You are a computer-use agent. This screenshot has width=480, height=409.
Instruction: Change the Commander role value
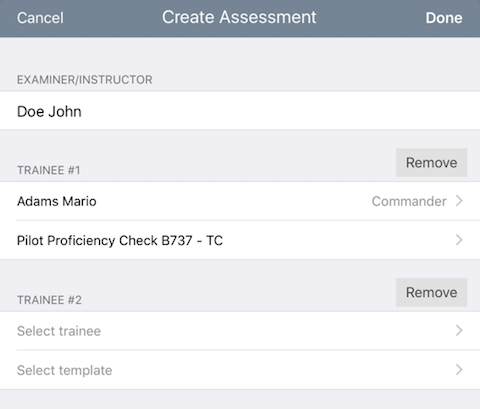coord(409,201)
